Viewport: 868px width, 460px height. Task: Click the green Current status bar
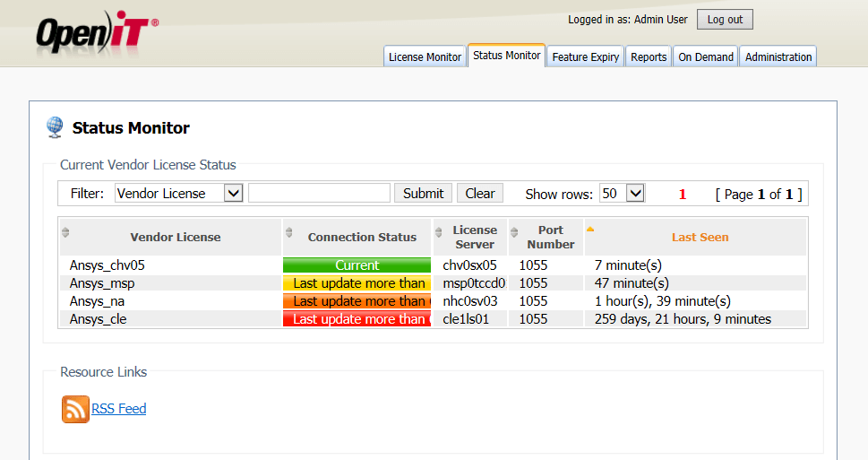[357, 265]
